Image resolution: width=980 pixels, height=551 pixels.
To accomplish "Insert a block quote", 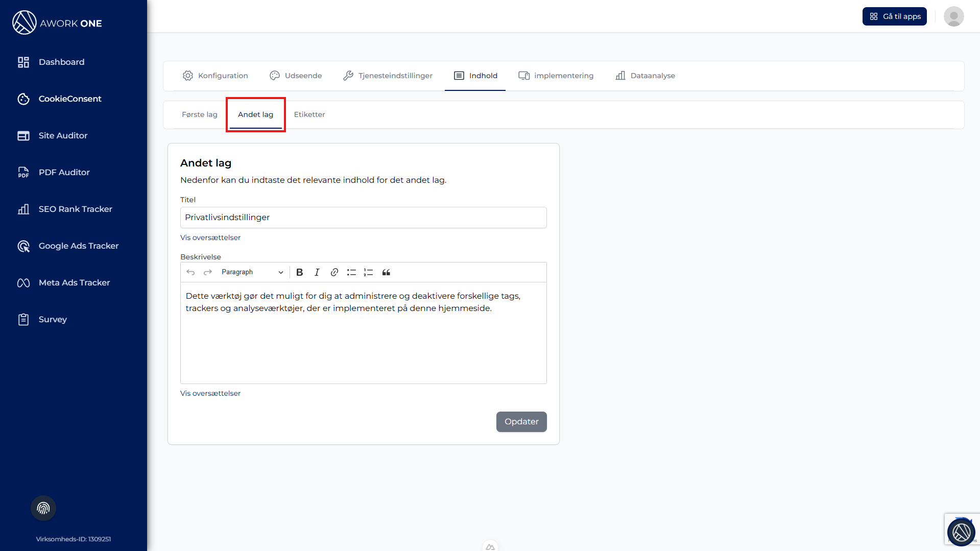I will click(x=386, y=272).
